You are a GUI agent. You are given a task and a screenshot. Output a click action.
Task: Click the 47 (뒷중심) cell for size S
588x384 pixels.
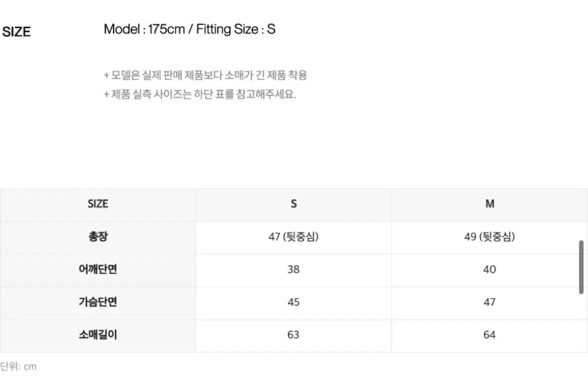(294, 237)
